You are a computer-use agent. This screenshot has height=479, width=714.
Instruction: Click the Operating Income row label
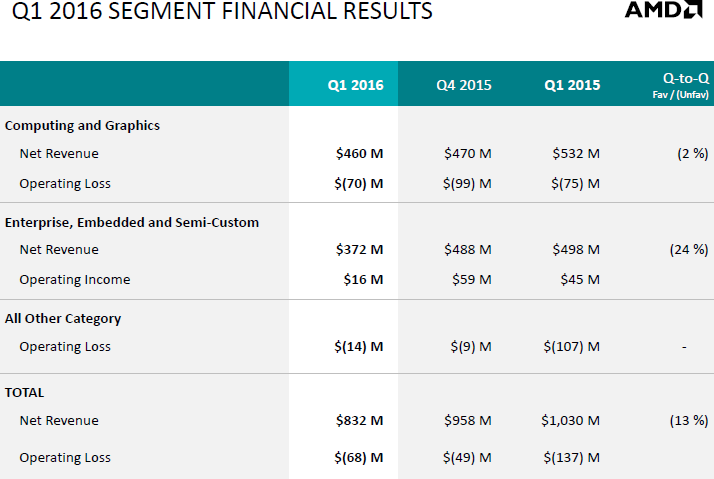[x=75, y=280]
